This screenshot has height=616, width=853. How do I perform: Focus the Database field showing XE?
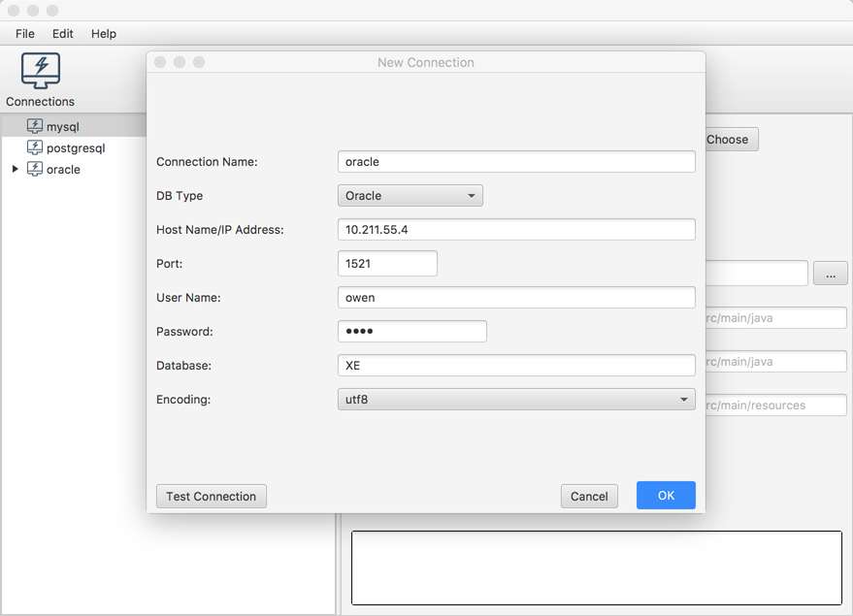516,366
